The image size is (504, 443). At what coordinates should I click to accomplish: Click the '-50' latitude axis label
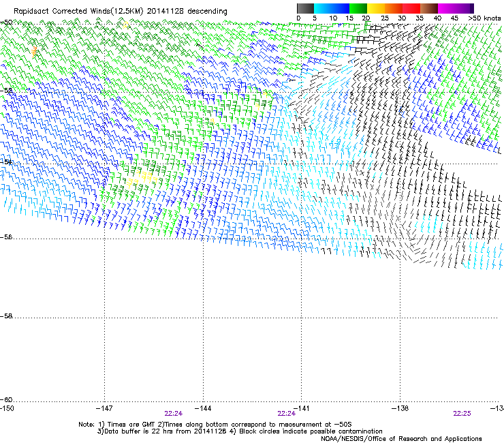pos(6,22)
